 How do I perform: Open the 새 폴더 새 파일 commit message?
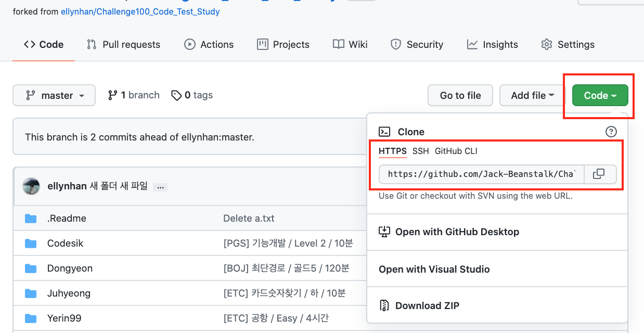pos(119,186)
